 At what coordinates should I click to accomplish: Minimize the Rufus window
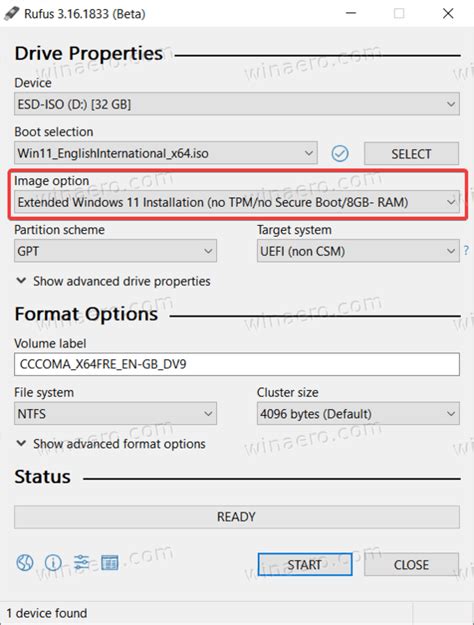tap(351, 13)
